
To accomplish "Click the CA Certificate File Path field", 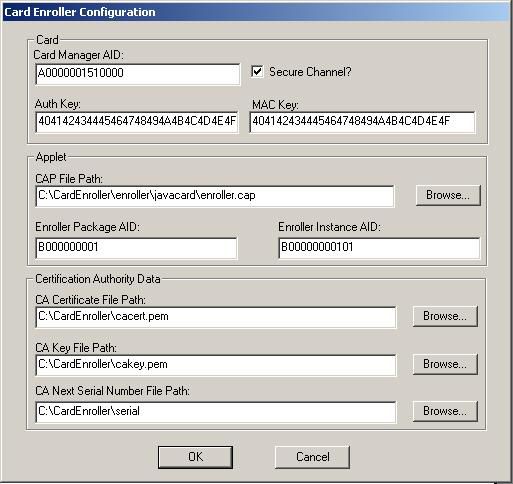I will 216,317.
